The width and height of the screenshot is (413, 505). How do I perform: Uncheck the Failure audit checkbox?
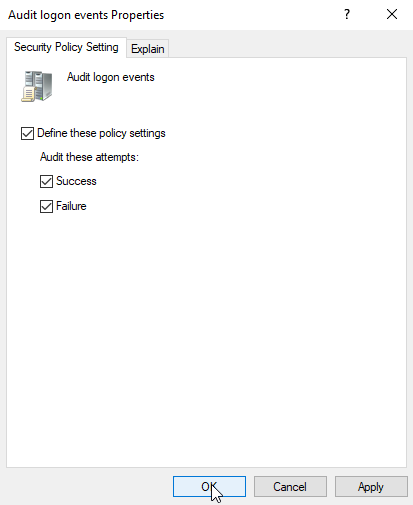click(46, 206)
